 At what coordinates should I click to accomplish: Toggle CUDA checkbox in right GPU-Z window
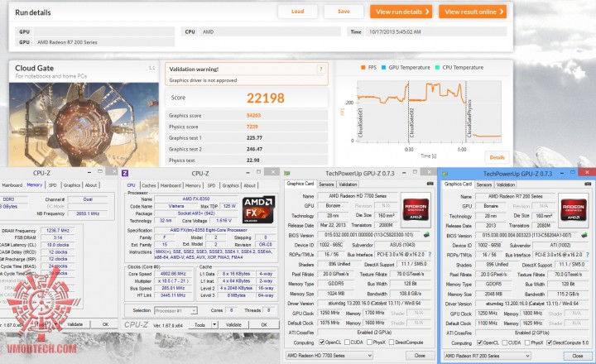[x=505, y=342]
